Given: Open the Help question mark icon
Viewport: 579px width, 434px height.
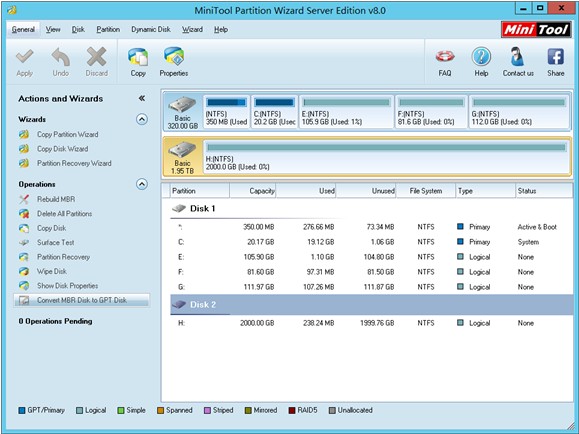Looking at the screenshot, I should [481, 57].
